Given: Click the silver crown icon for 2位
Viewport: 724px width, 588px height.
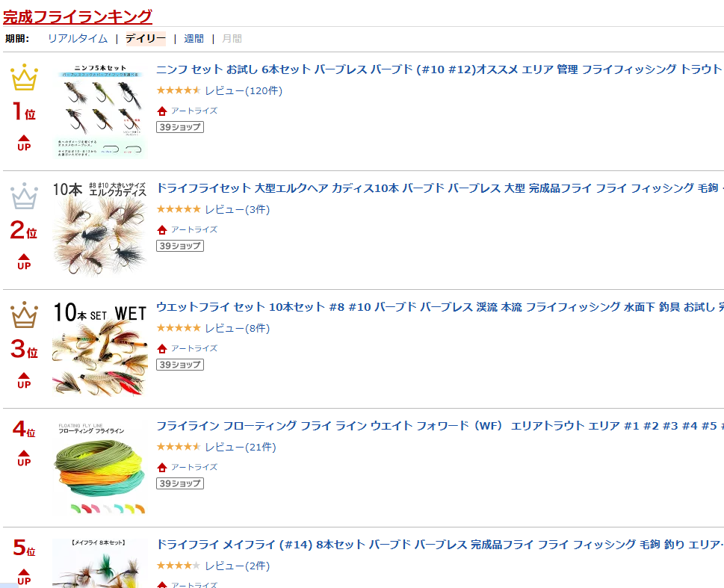Looking at the screenshot, I should point(24,196).
